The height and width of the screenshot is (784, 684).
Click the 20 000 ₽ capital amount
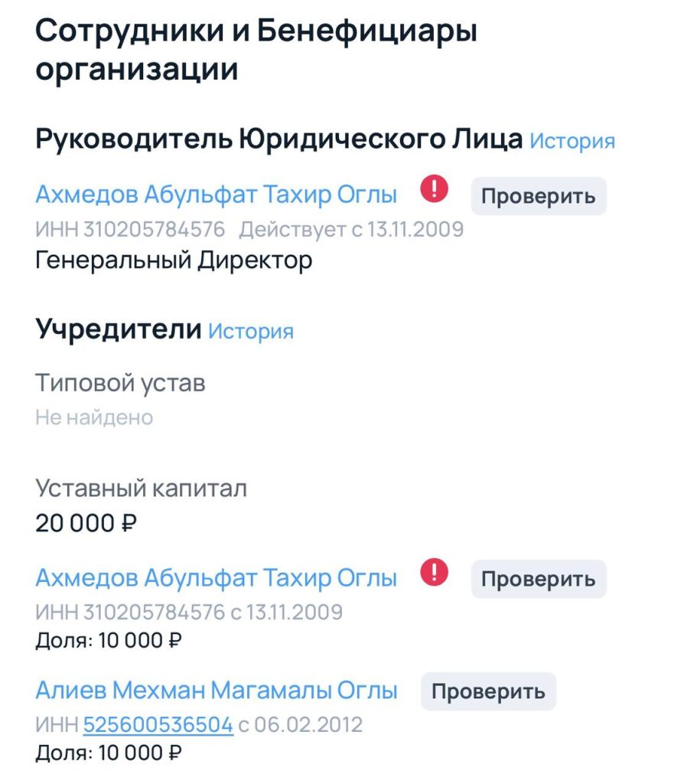click(86, 524)
